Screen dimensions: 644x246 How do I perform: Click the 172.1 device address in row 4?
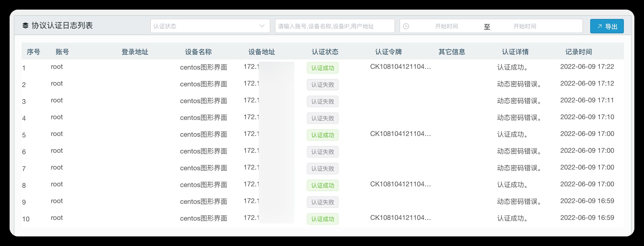pos(251,117)
